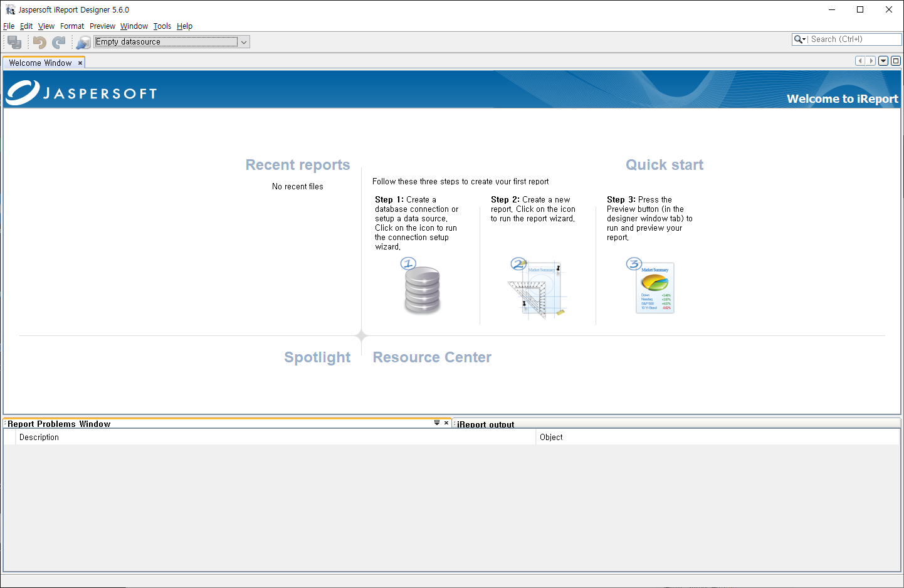The height and width of the screenshot is (588, 904).
Task: Click the Step 2 report wizard icon
Action: (537, 288)
